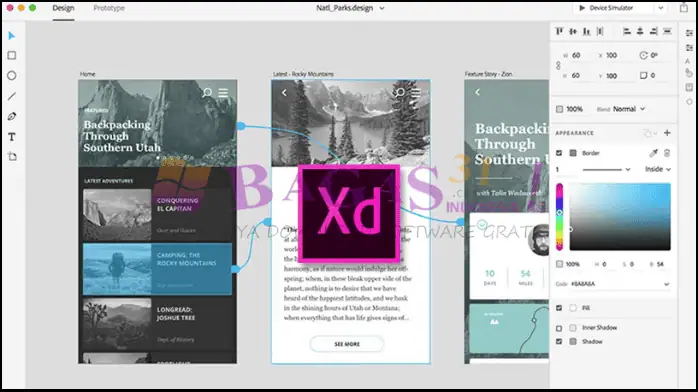
Task: Open Camping: The Rocky Mountains card
Action: [x=157, y=269]
